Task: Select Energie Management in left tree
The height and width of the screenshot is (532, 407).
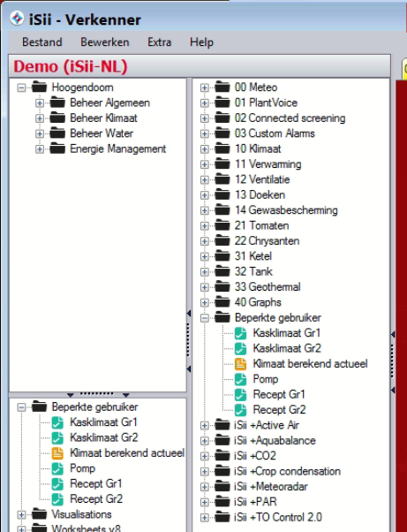Action: pyautogui.click(x=118, y=148)
